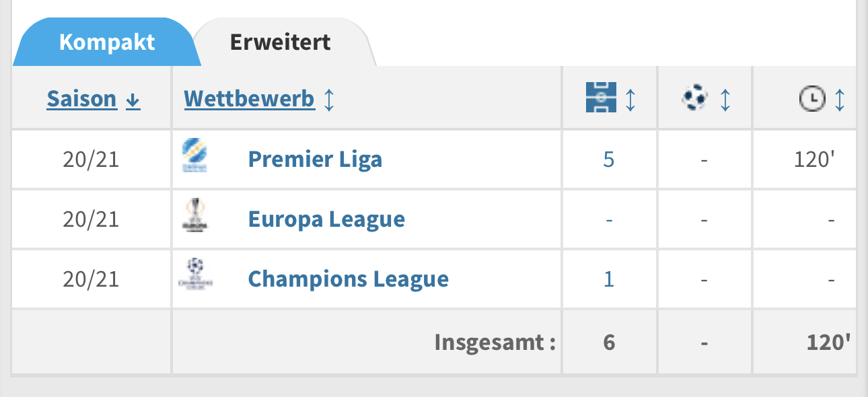The image size is (868, 397).
Task: Switch to the Kompakt tab
Action: click(107, 42)
